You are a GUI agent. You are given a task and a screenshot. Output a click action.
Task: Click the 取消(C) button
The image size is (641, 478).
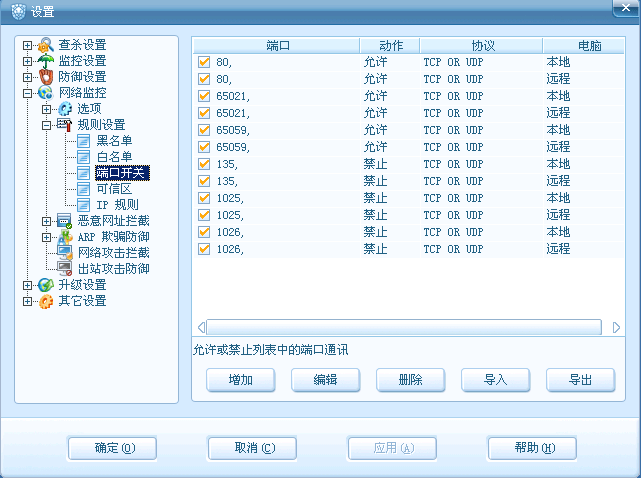[252, 448]
